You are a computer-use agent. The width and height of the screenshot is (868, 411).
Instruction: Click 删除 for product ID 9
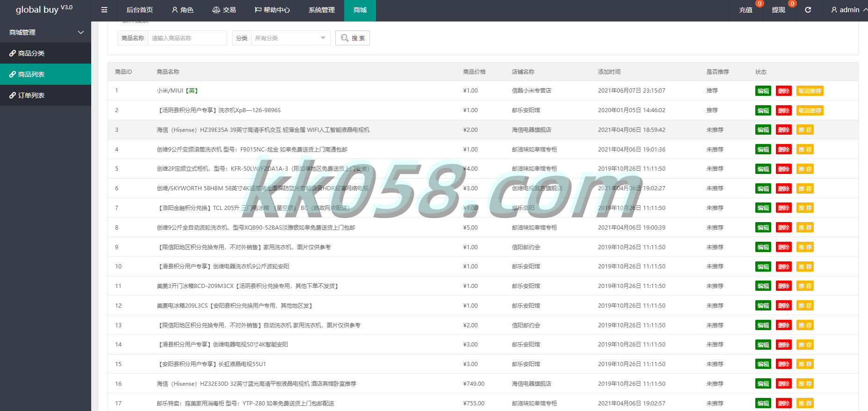(x=784, y=247)
